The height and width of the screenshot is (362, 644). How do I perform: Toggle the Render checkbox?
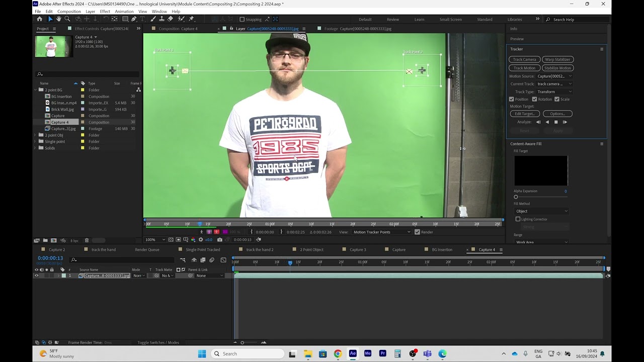click(x=417, y=232)
